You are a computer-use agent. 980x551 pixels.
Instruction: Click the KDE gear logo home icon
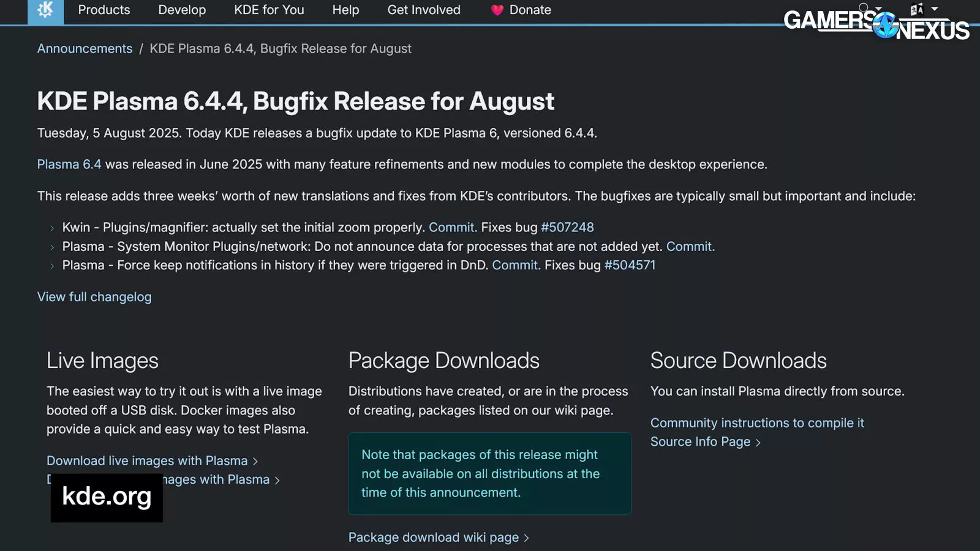point(45,10)
